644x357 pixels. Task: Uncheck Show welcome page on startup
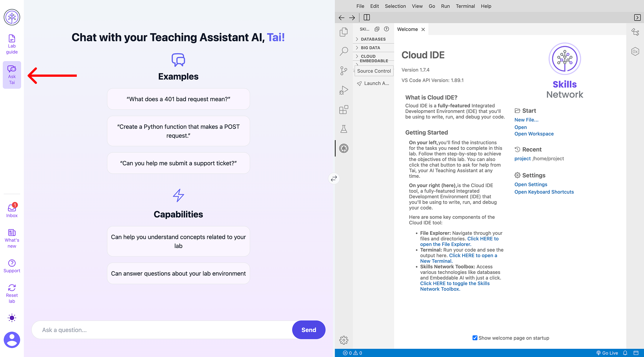pos(475,338)
